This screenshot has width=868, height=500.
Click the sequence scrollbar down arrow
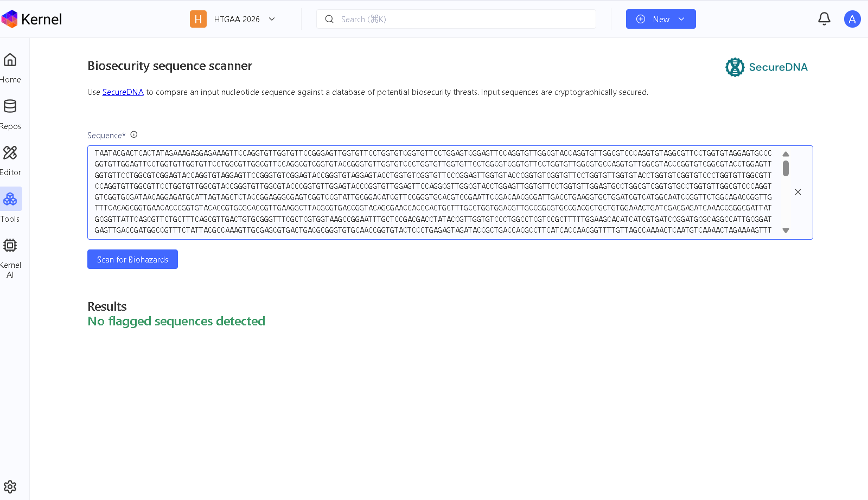click(786, 230)
